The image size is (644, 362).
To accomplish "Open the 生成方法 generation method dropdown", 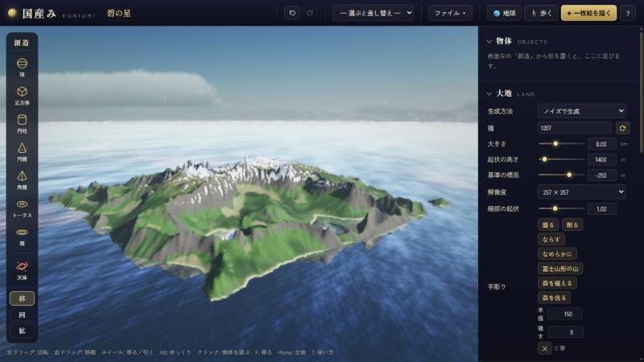I will point(581,111).
